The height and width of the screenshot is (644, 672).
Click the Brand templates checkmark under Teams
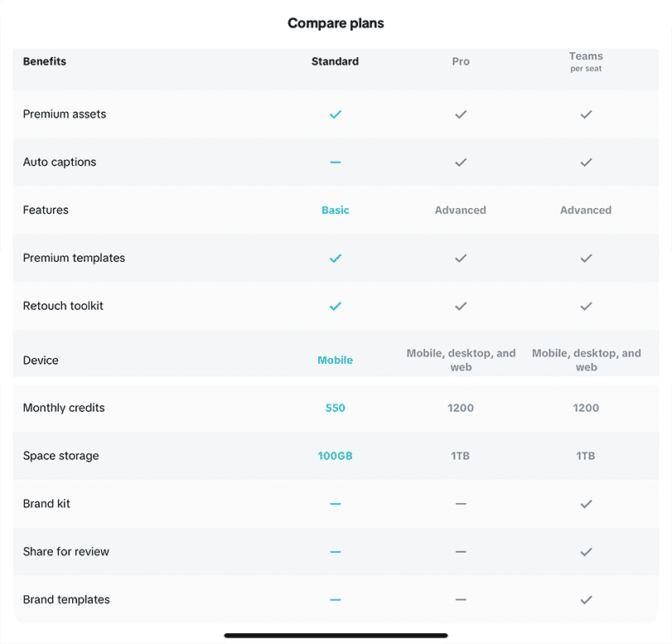tap(586, 599)
